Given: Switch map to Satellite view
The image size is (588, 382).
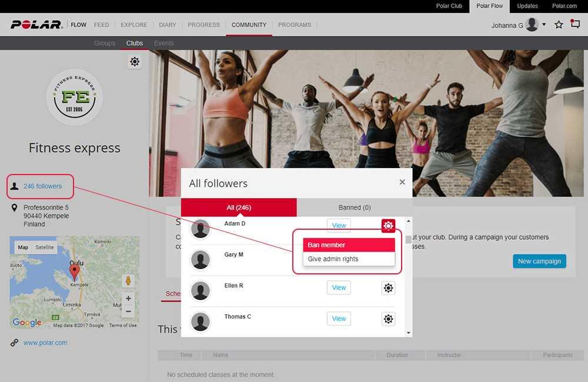Looking at the screenshot, I should [x=44, y=247].
